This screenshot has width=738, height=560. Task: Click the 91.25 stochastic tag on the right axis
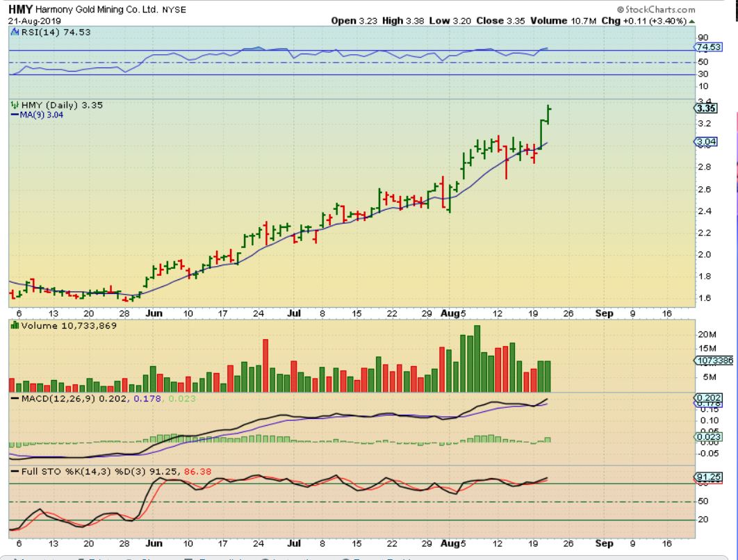pyautogui.click(x=708, y=477)
